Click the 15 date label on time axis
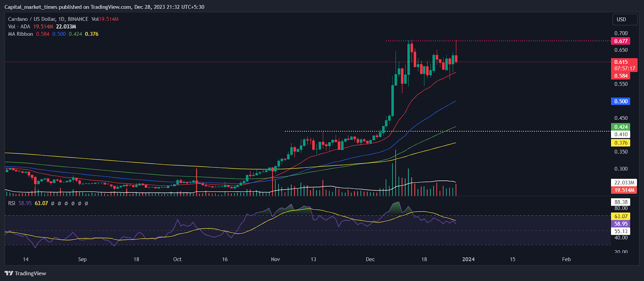 [x=512, y=259]
